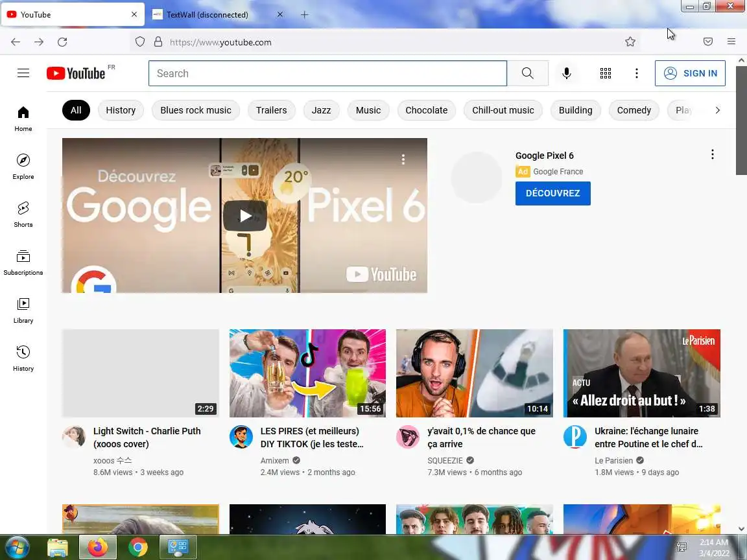Click the SIGN IN button
The height and width of the screenshot is (560, 747).
(x=690, y=73)
